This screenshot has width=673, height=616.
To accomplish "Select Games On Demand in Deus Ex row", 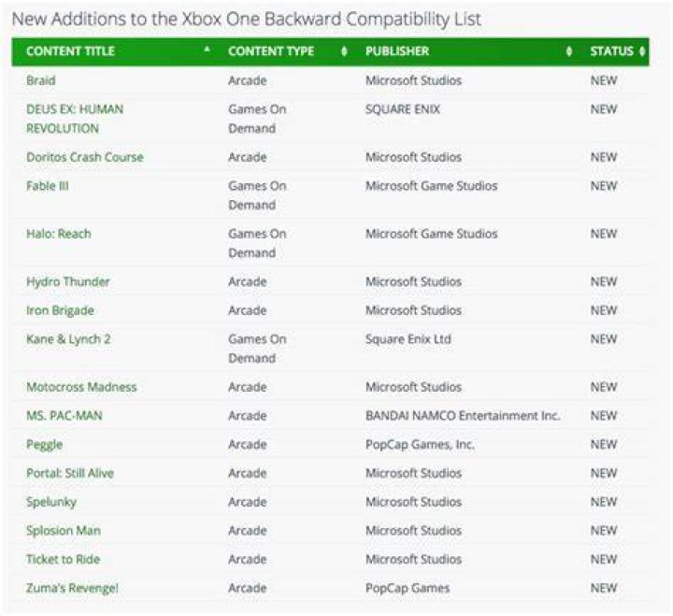I will [257, 119].
